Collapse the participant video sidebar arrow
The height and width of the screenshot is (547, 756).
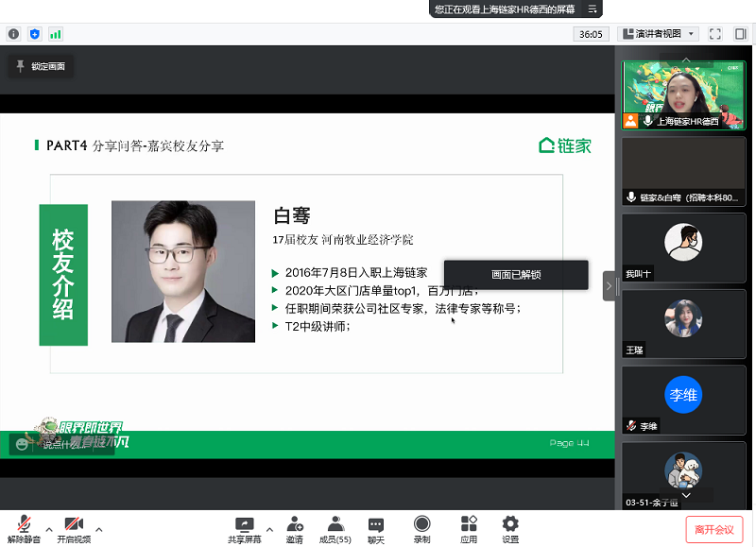(x=610, y=286)
